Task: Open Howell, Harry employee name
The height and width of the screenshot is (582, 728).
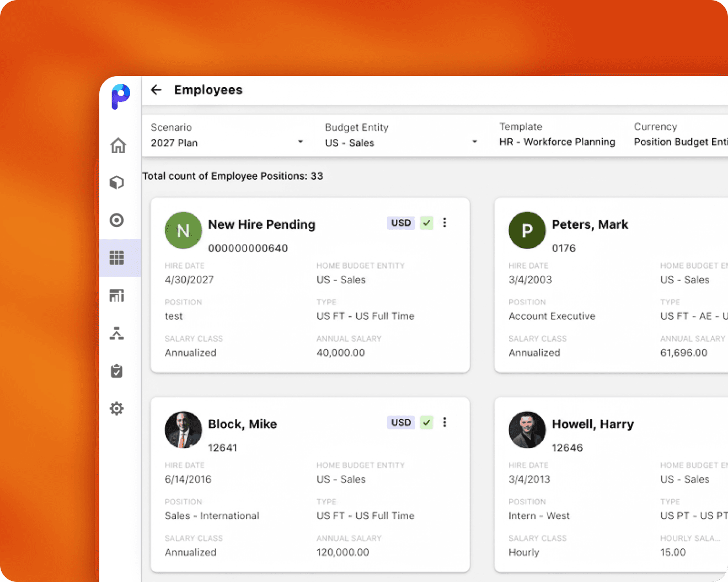Action: tap(593, 424)
